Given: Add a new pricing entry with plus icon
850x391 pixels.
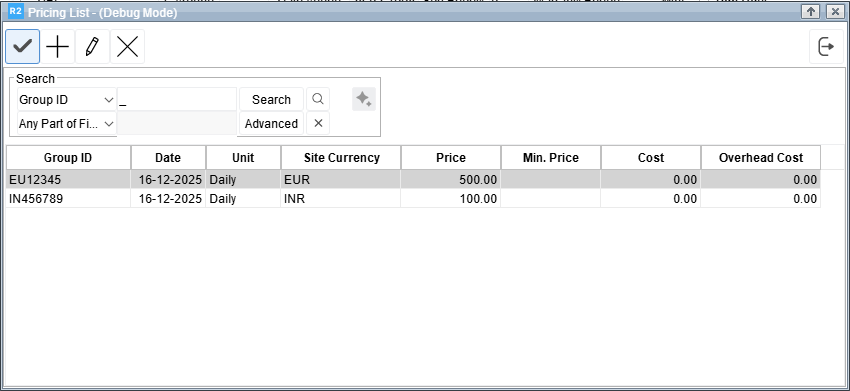Looking at the screenshot, I should (57, 47).
